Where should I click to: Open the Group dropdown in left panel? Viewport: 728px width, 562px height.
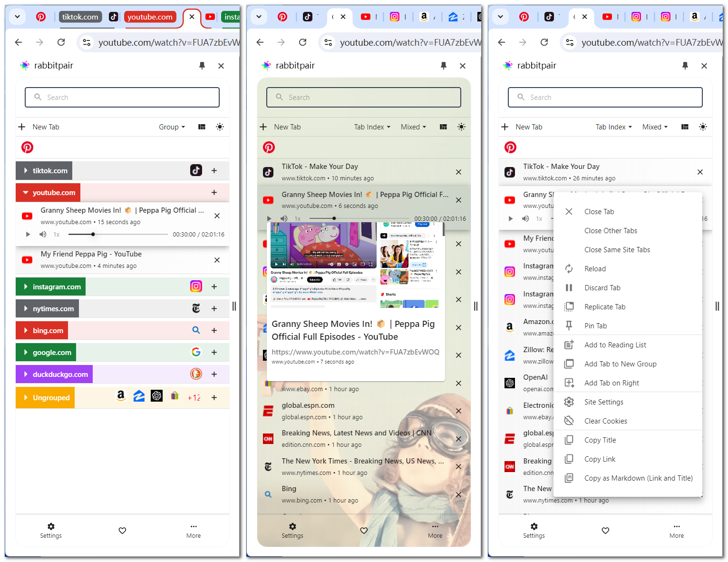tap(172, 127)
